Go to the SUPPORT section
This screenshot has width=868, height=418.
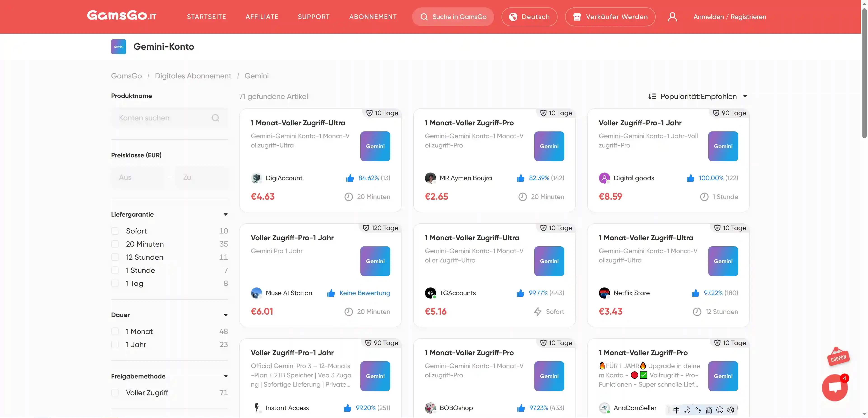[x=313, y=16]
